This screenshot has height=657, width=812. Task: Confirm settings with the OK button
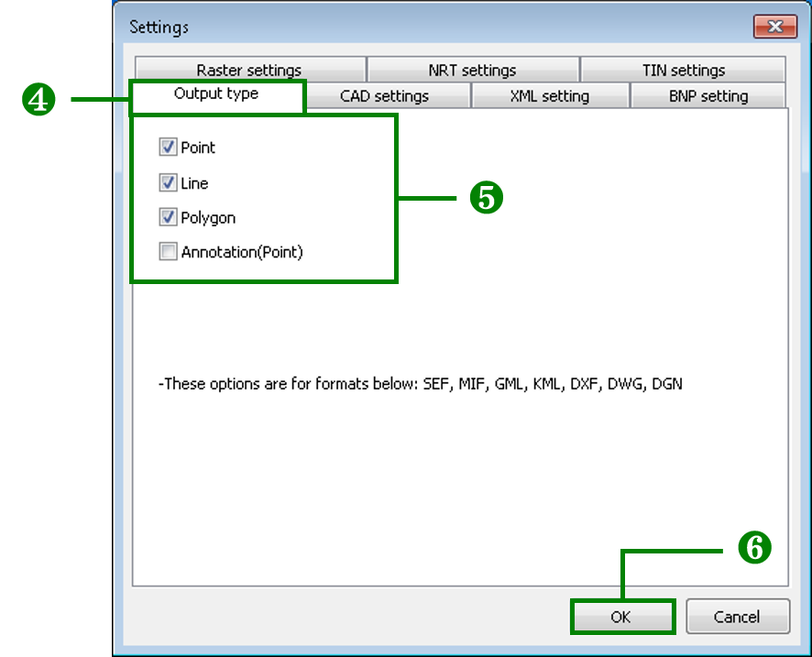pos(621,617)
